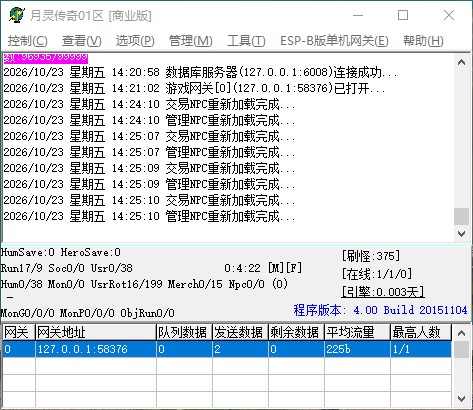The image size is (473, 410).
Task: Click the 程序版本 4.00 Build 20151104 text
Action: pos(380,310)
